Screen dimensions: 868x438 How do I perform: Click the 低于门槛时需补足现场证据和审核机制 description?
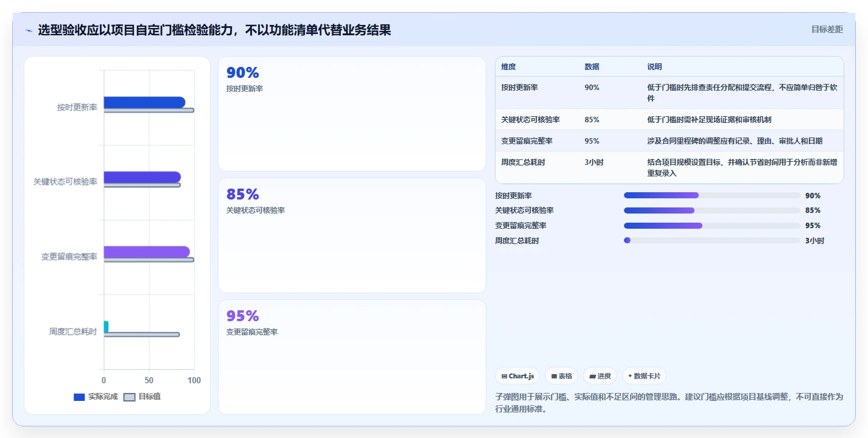pos(709,120)
